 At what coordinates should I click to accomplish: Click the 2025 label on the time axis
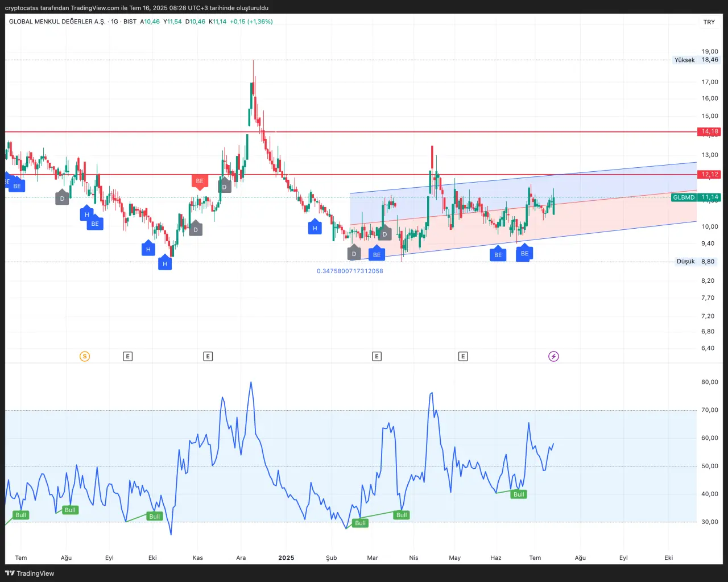(x=286, y=558)
